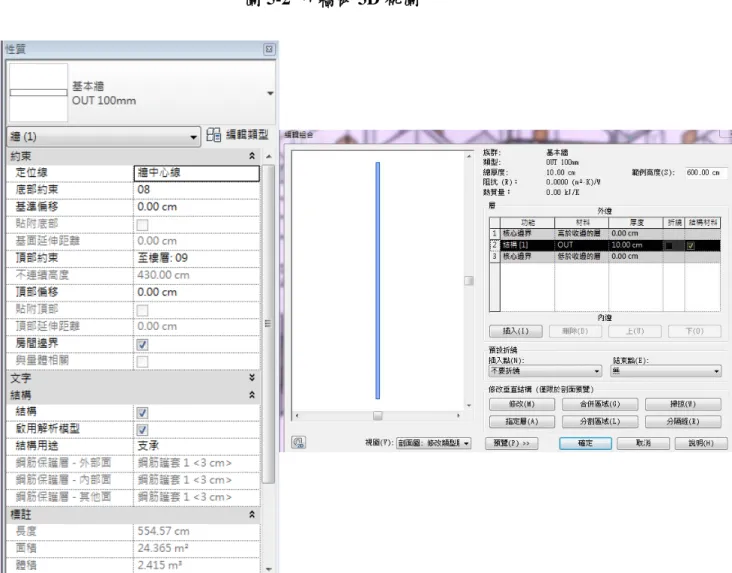Screen dimensions: 732x573
Task: Click the 下(O) move down button
Action: coord(695,331)
